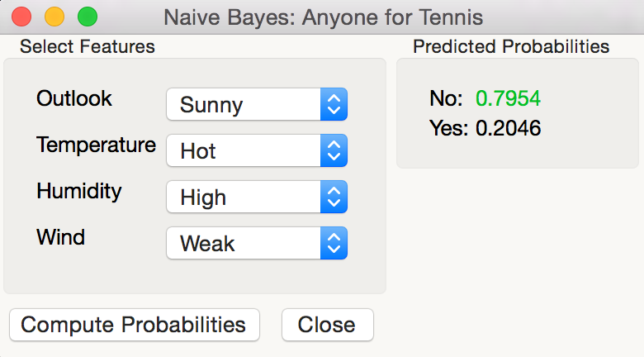Open the Wind dropdown showing Weak

point(244,244)
